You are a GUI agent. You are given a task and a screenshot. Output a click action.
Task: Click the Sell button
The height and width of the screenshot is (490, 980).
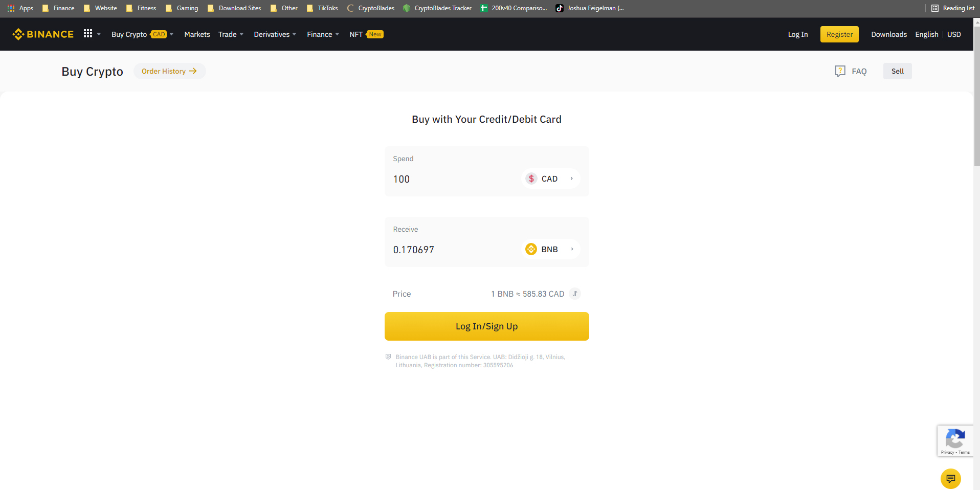click(897, 71)
